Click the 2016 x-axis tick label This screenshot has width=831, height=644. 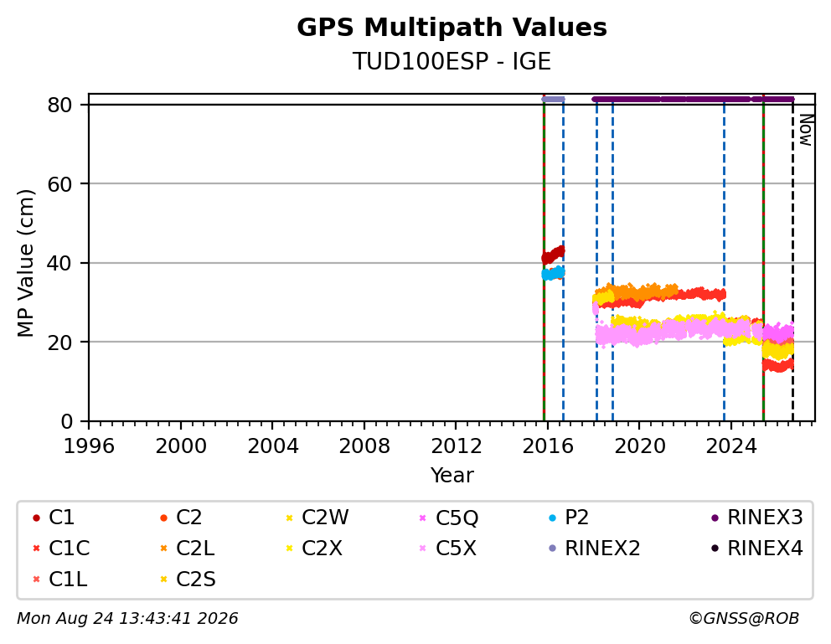548,446
